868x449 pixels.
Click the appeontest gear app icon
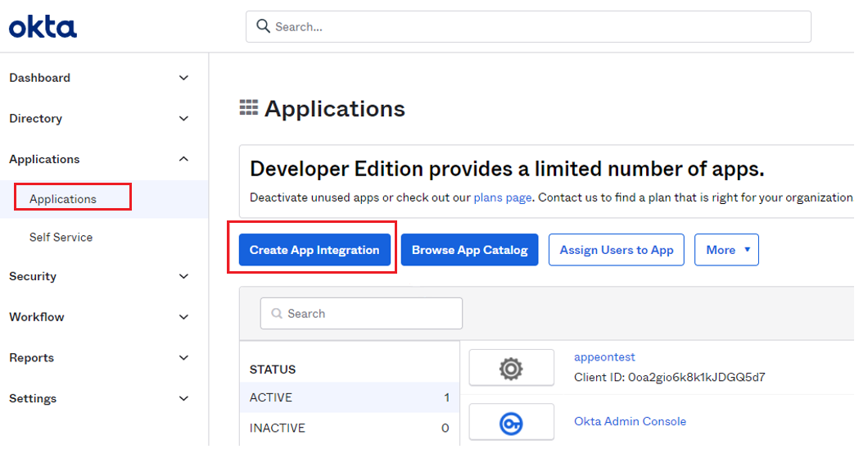[x=511, y=368]
